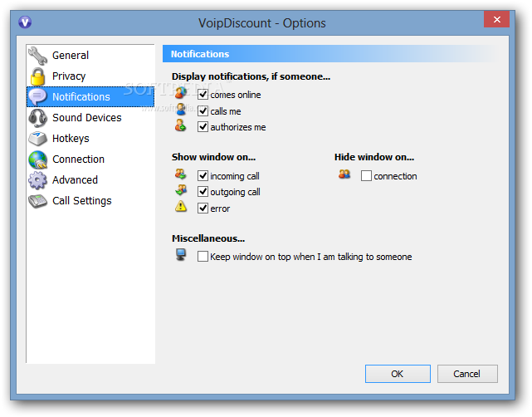
Task: Click the telephone icon for Call Settings
Action: [x=37, y=201]
